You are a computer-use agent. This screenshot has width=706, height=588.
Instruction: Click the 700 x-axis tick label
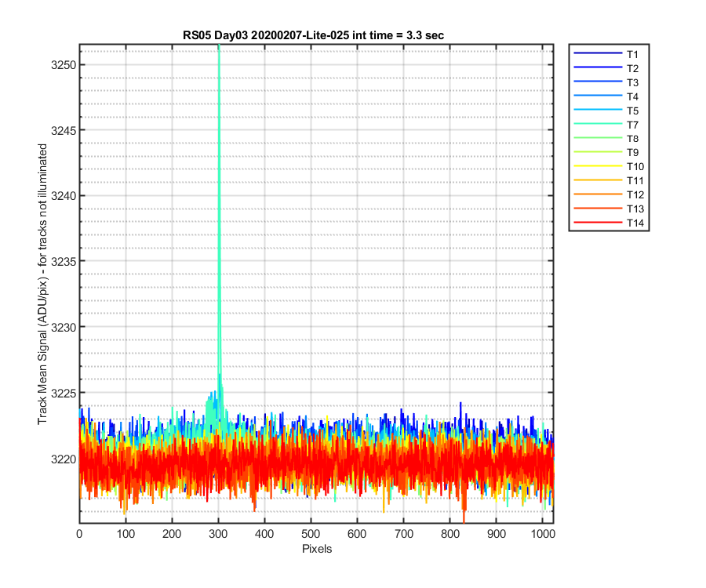404,534
